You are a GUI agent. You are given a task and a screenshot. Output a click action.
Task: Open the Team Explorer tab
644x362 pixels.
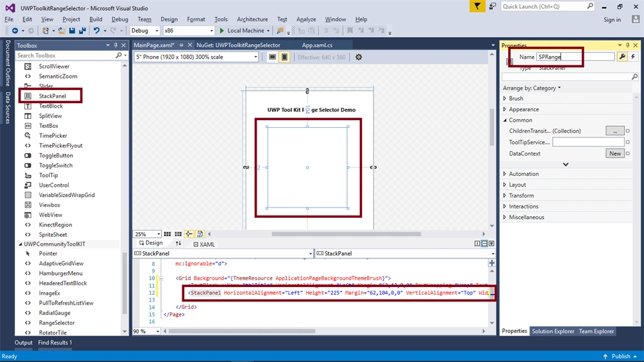[596, 331]
